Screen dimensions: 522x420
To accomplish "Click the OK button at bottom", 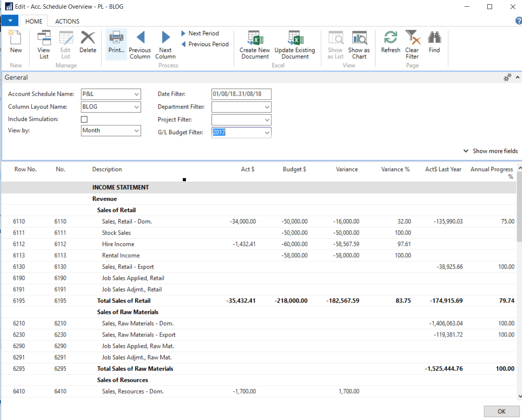I will pos(502,411).
